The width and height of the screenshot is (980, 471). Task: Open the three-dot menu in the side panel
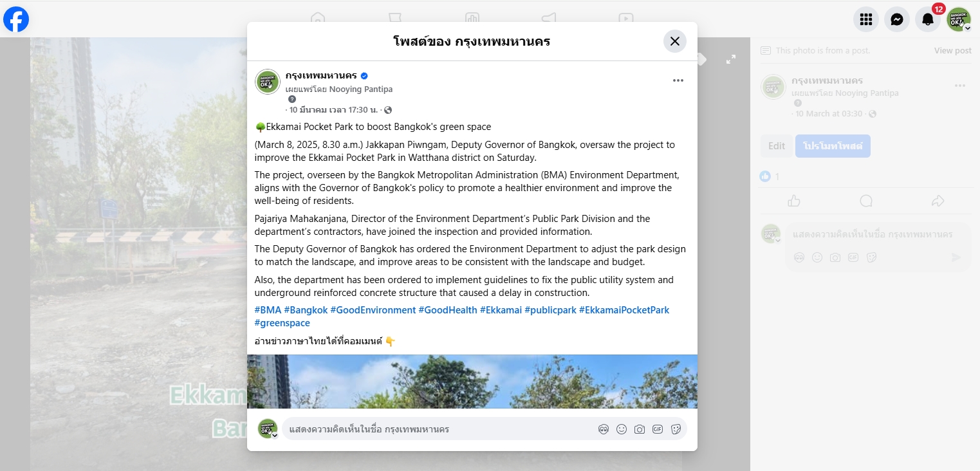[x=960, y=86]
